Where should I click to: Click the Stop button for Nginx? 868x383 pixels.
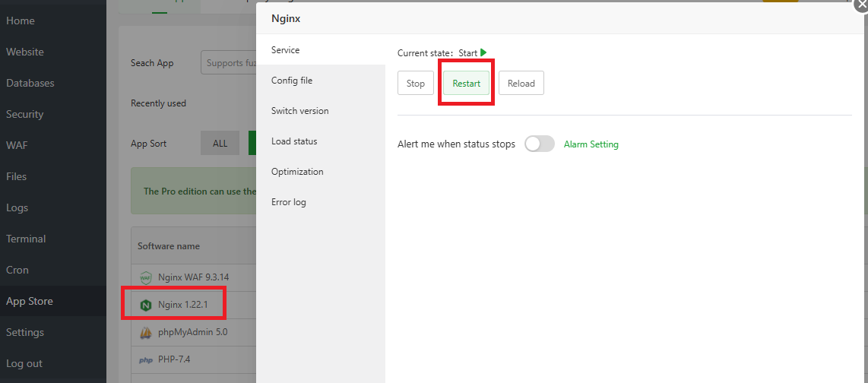(x=415, y=83)
